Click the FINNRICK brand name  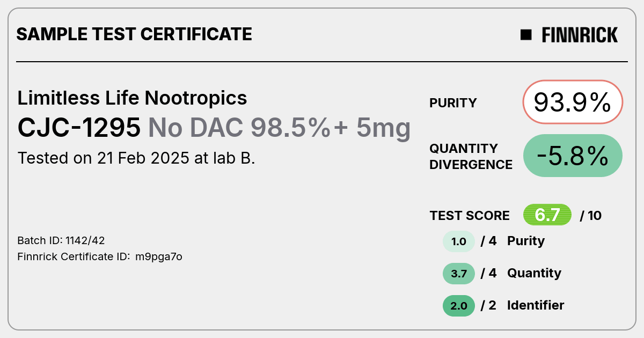(x=580, y=35)
